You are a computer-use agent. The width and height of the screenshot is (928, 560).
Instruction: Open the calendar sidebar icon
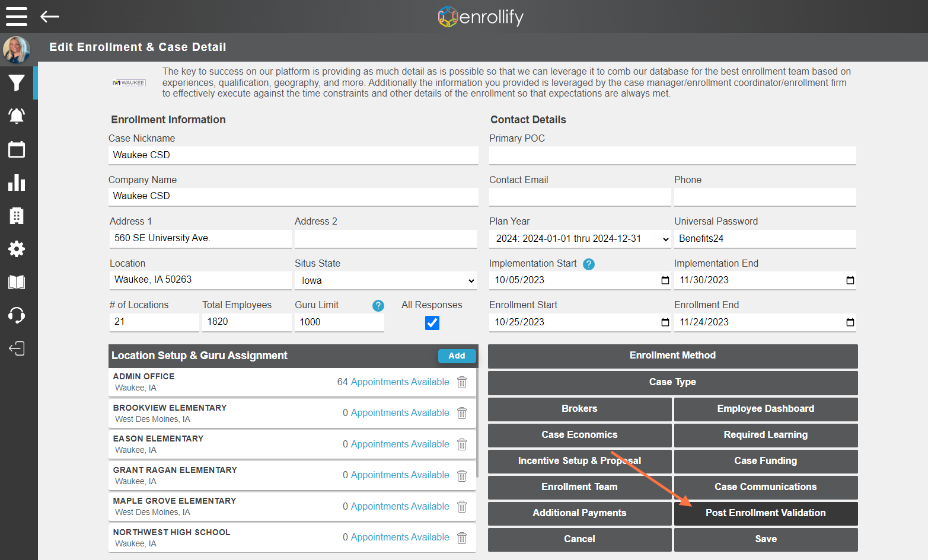[17, 149]
